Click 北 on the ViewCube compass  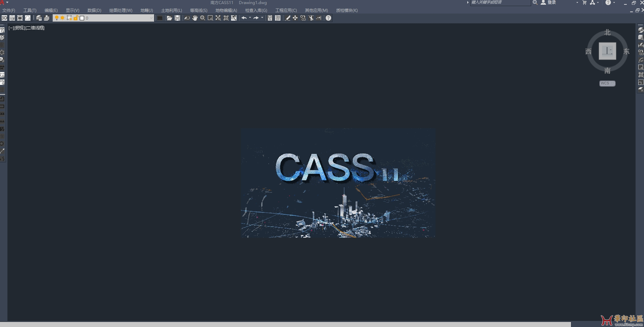coord(608,32)
